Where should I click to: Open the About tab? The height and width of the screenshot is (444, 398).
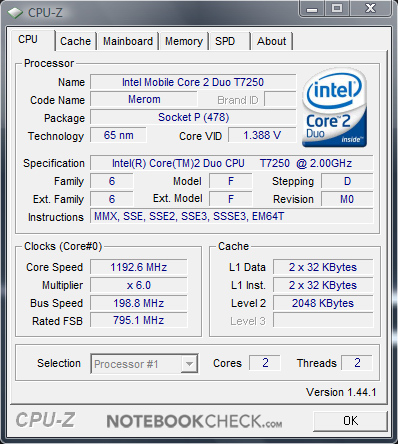272,41
